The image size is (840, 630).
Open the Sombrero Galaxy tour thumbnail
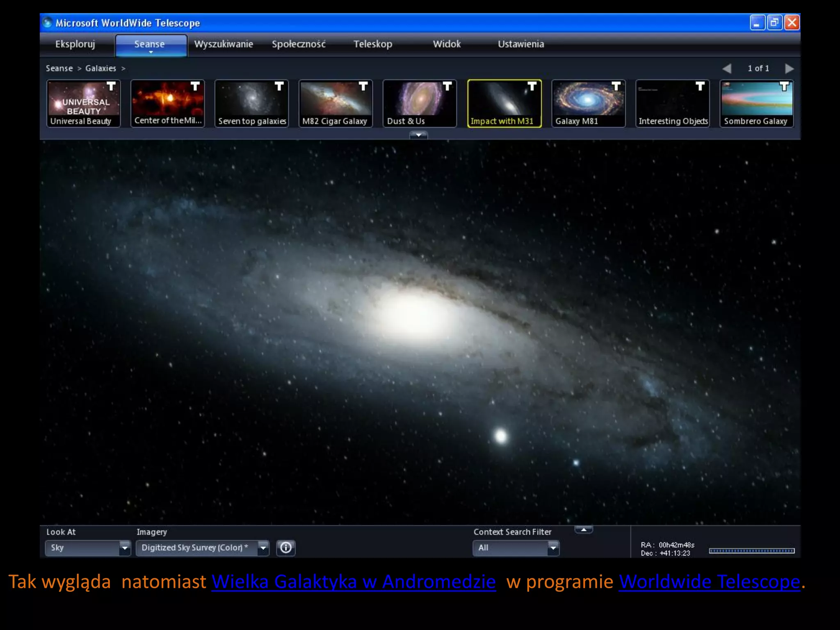tap(757, 103)
